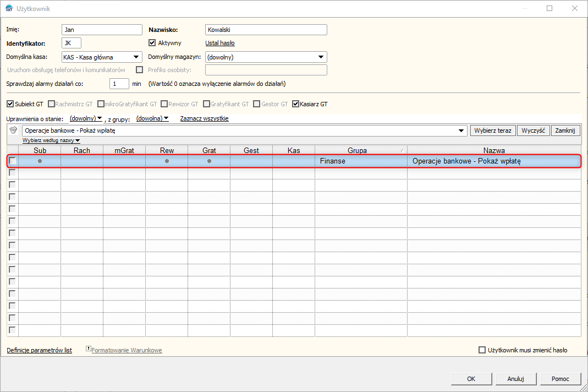Click the Grat dot in Finanse row
Viewport: 588px width, 392px height.
point(209,161)
